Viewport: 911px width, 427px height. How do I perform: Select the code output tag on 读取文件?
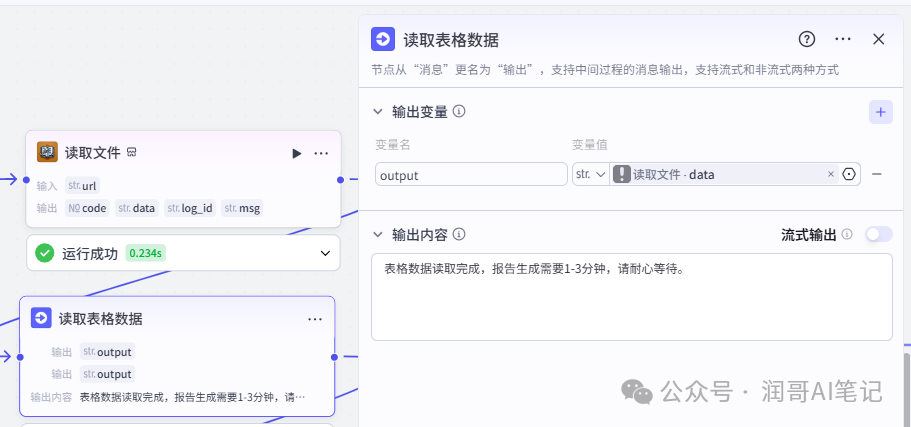pos(87,208)
